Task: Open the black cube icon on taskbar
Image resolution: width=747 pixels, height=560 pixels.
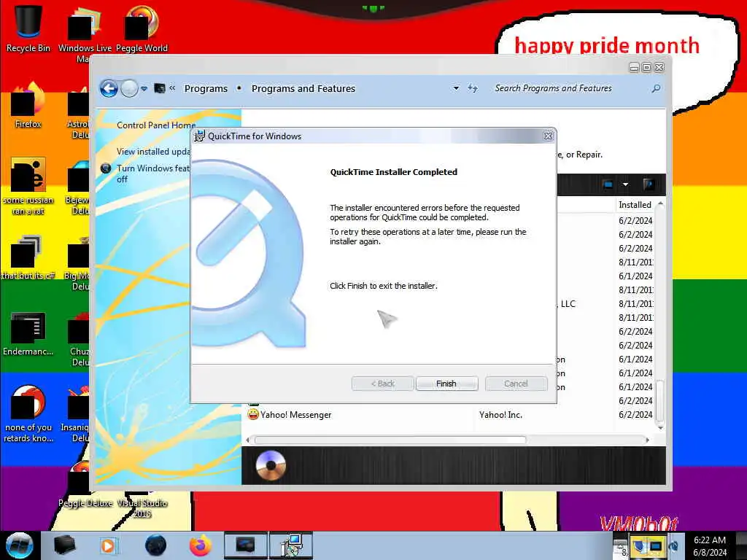Action: click(65, 545)
